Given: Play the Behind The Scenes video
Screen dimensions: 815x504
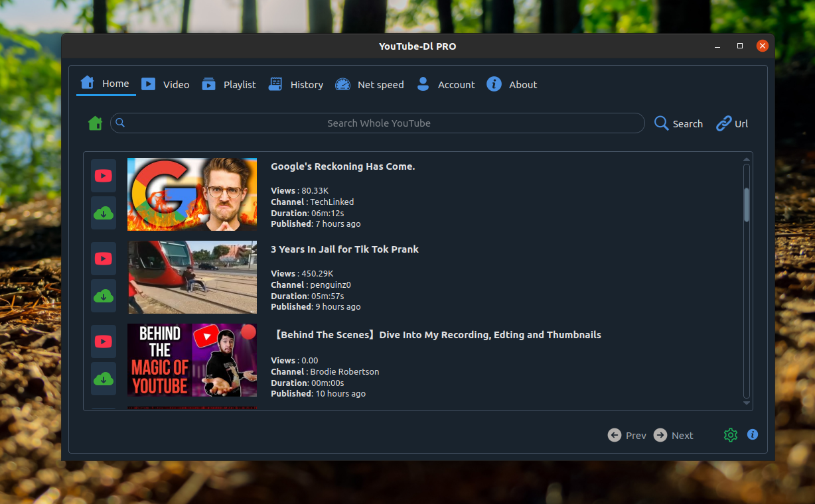Looking at the screenshot, I should point(104,342).
